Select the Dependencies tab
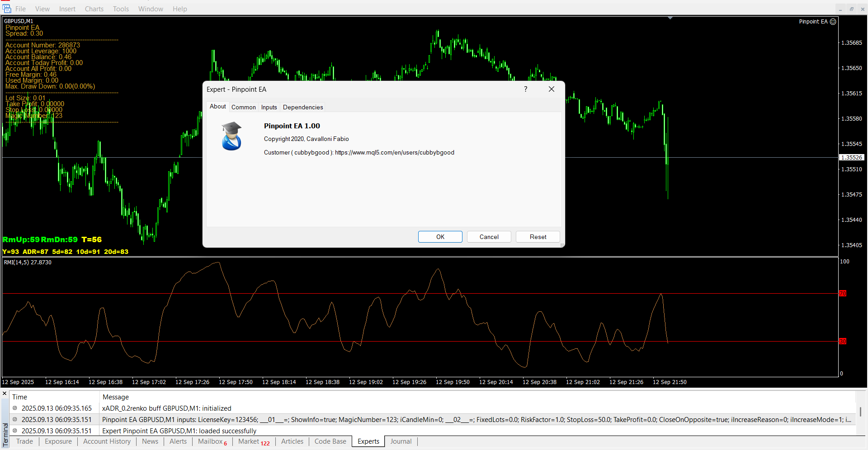 303,107
